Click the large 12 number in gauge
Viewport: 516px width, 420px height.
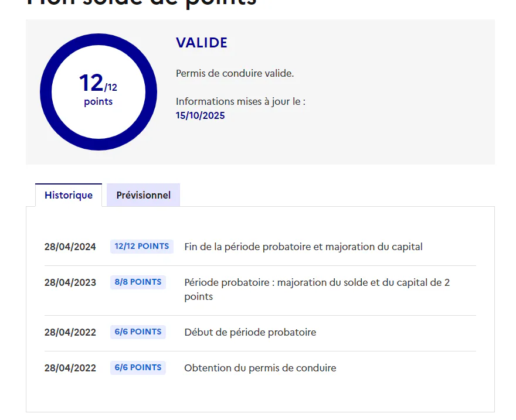tap(91, 83)
